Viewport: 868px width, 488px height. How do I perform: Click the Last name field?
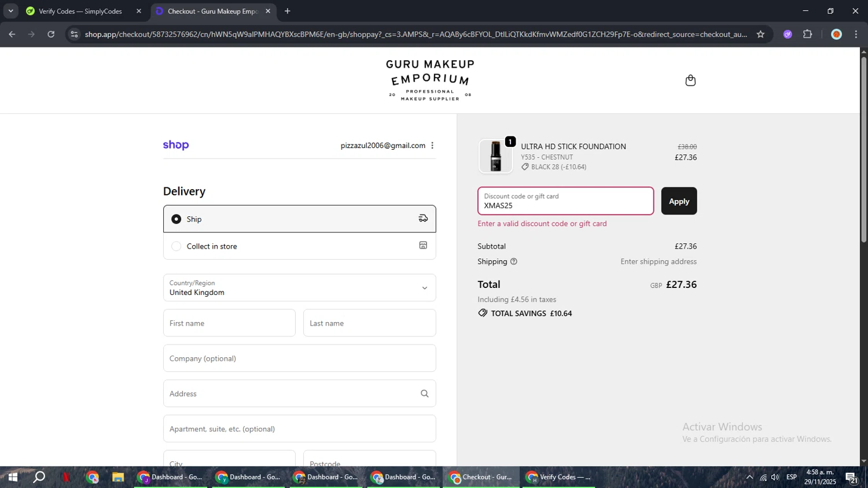pyautogui.click(x=369, y=323)
